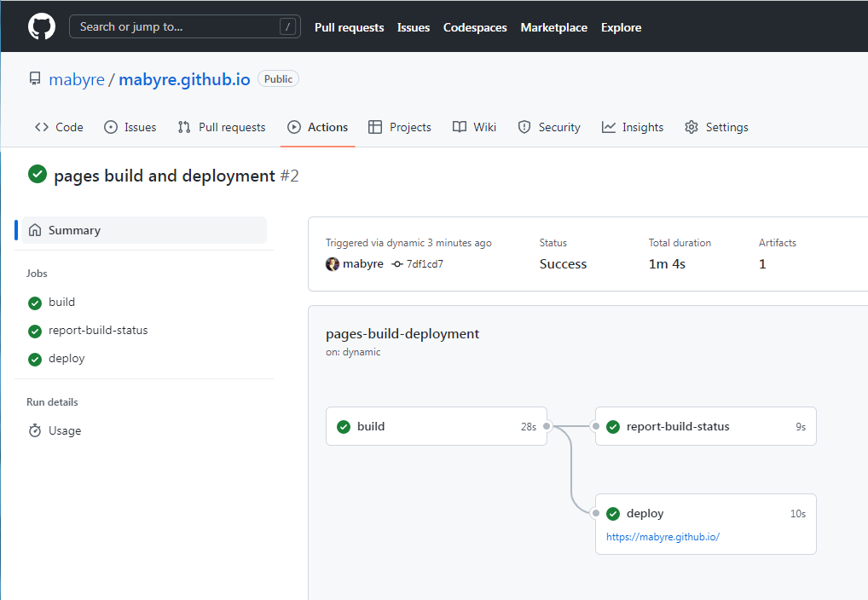Open Explore from the header
Image resolution: width=868 pixels, height=600 pixels.
pyautogui.click(x=621, y=27)
